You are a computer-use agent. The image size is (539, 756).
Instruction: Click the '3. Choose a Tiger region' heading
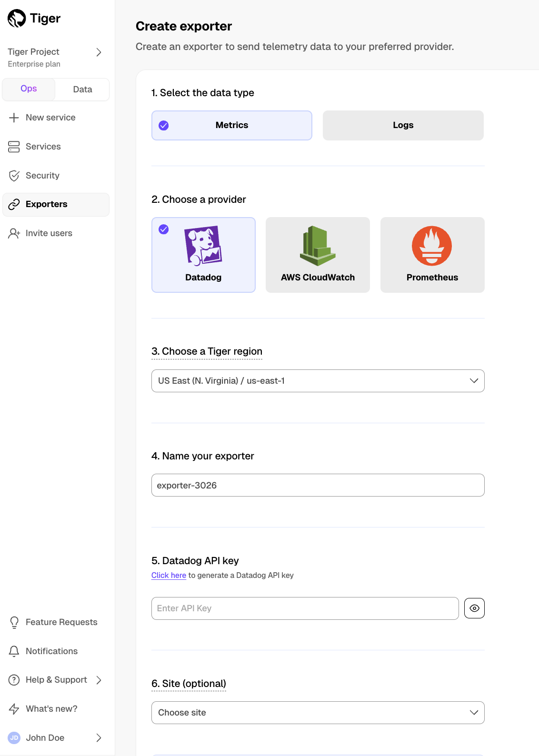[x=207, y=351]
